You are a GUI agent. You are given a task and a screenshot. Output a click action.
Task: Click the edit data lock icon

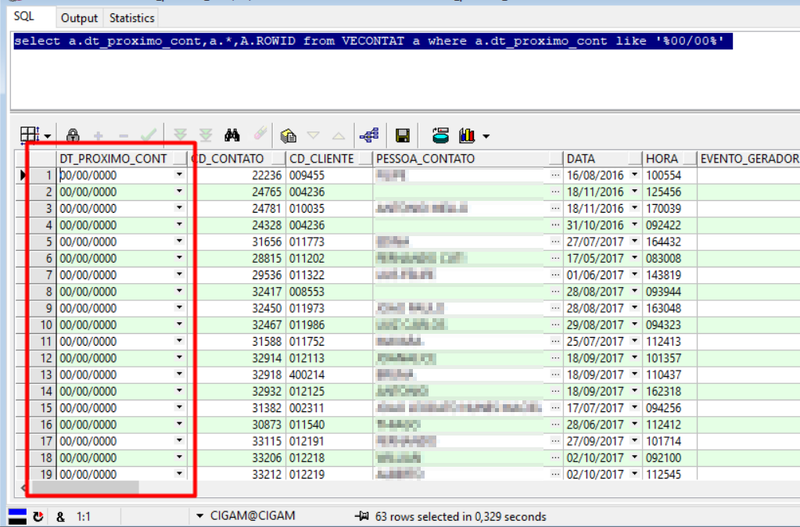pos(73,135)
